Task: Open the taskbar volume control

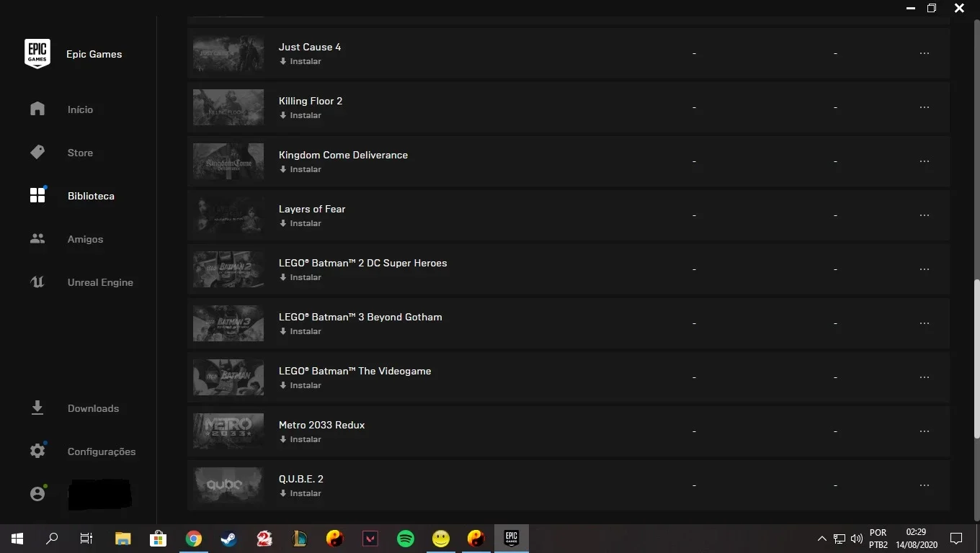Action: click(857, 539)
